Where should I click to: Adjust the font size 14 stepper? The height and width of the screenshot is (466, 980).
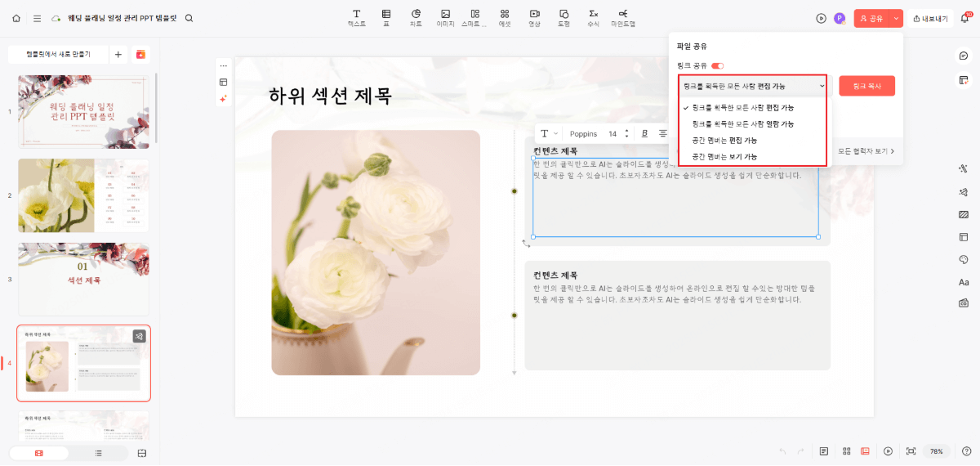pos(626,133)
